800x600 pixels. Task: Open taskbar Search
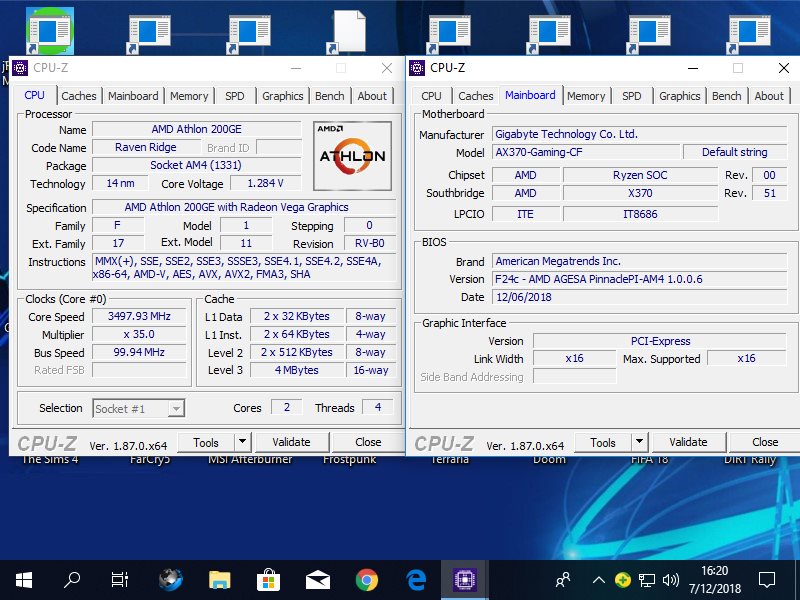72,580
